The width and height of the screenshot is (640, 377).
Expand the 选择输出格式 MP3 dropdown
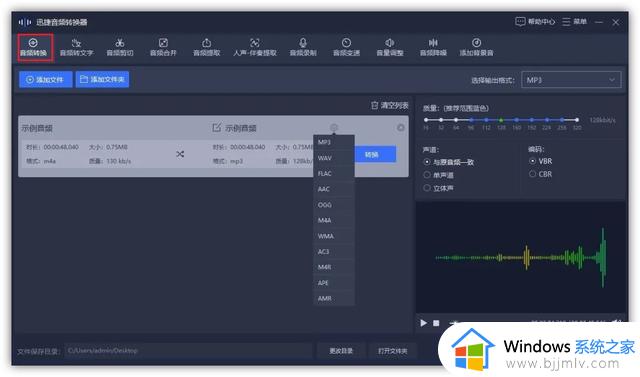tap(571, 80)
